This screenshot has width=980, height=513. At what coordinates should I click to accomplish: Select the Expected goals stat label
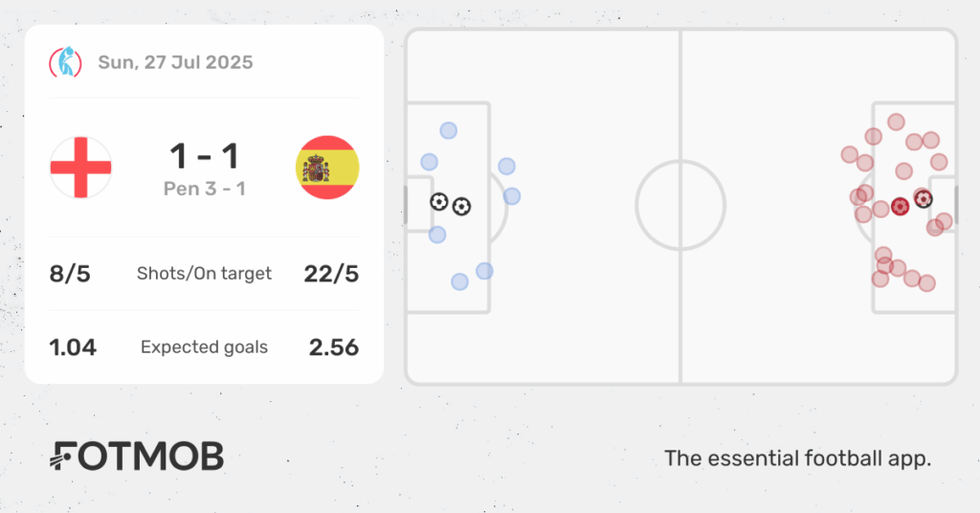click(x=205, y=347)
